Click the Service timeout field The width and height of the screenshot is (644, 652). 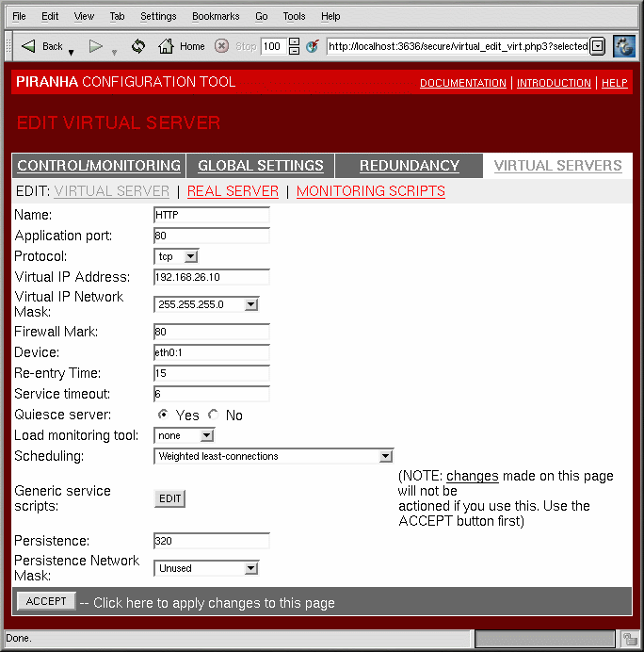[x=212, y=394]
